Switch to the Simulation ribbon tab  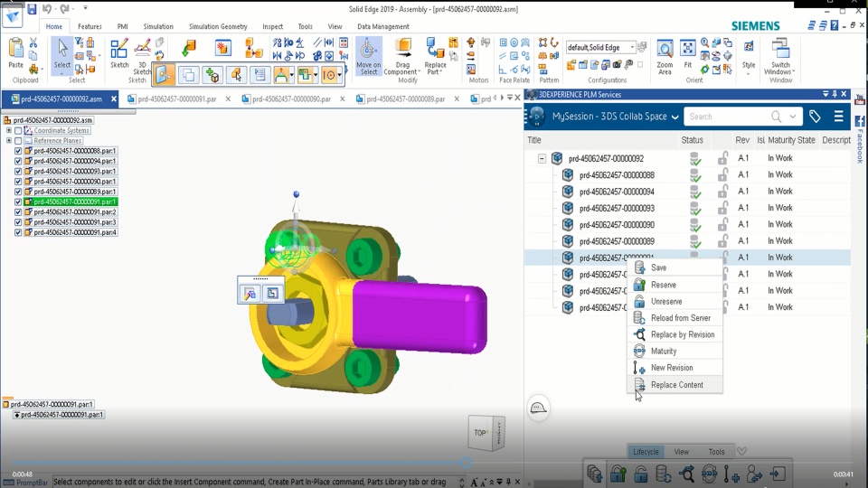[158, 26]
